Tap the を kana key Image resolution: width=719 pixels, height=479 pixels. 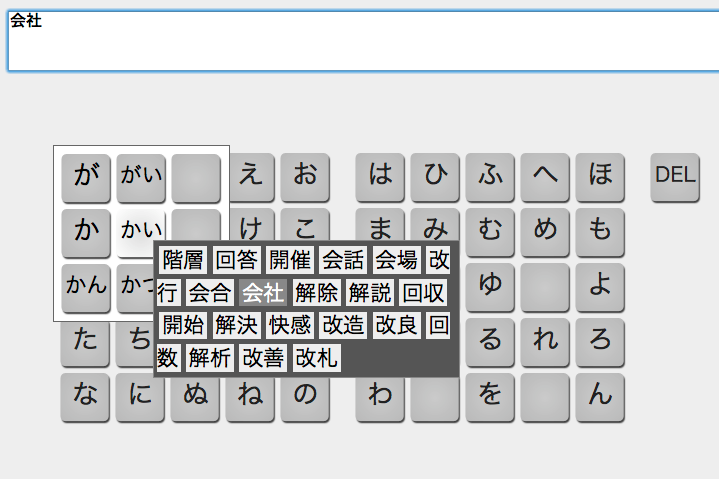[x=489, y=395]
